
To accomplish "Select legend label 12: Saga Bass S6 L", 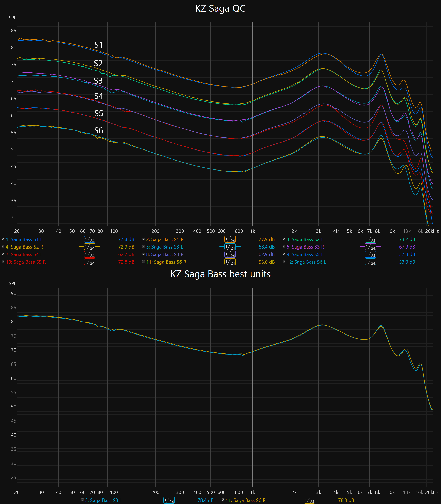I will coord(306,262).
